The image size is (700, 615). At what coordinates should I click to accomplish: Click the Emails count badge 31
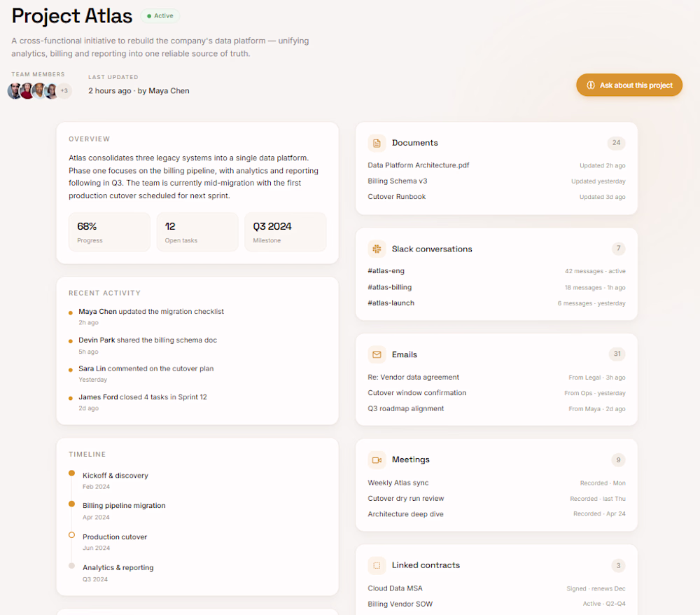pos(617,354)
